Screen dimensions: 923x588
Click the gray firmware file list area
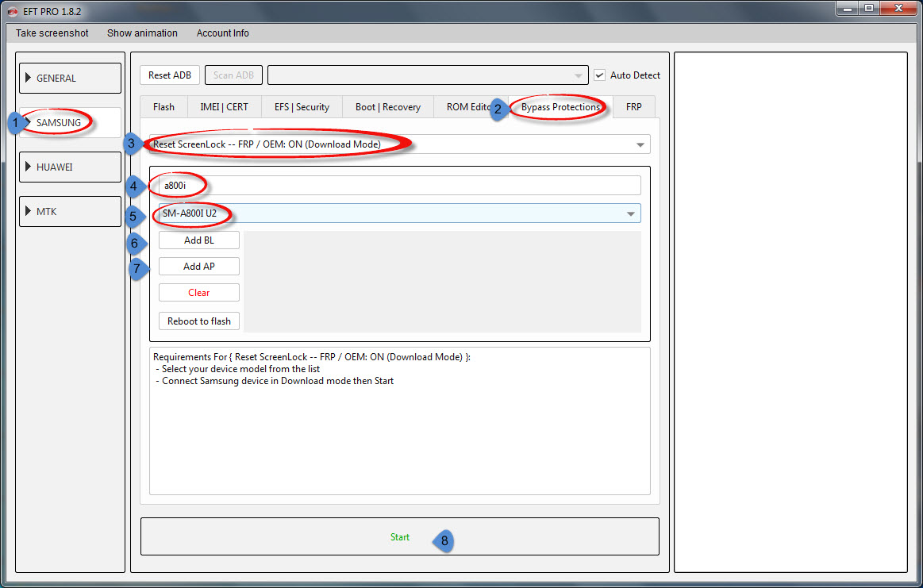442,282
